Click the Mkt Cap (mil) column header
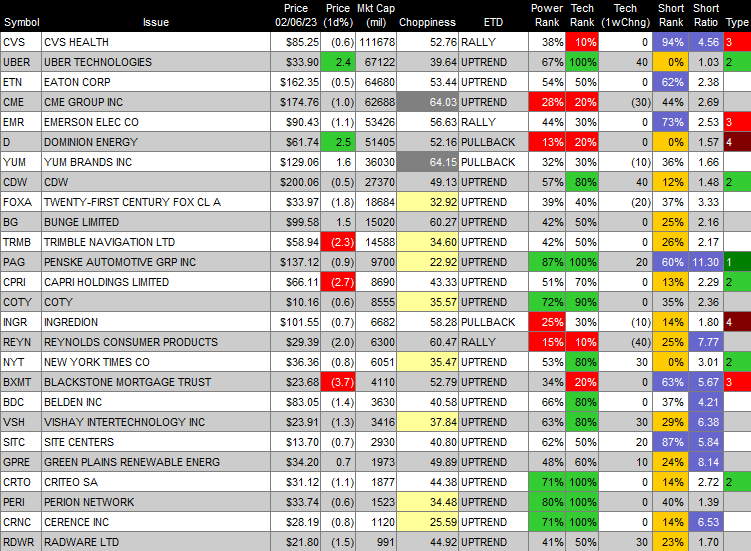Image resolution: width=751 pixels, height=551 pixels. (x=376, y=15)
